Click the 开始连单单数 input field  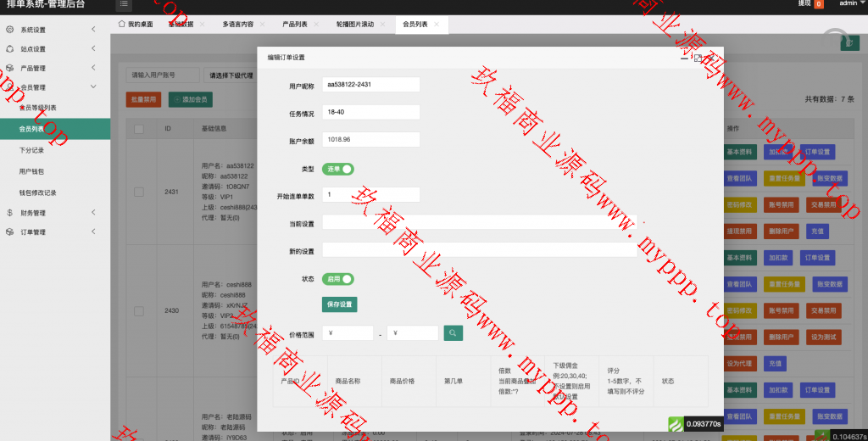pos(371,194)
